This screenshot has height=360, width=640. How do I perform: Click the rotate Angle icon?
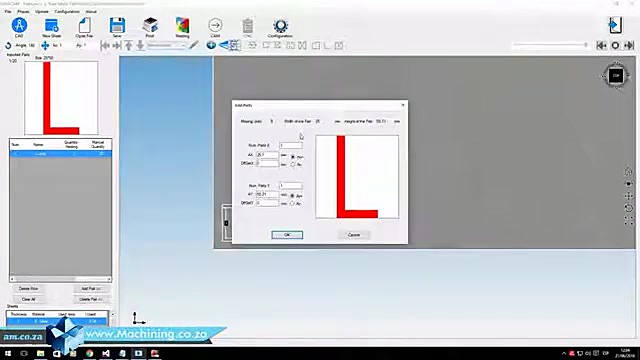tap(8, 45)
